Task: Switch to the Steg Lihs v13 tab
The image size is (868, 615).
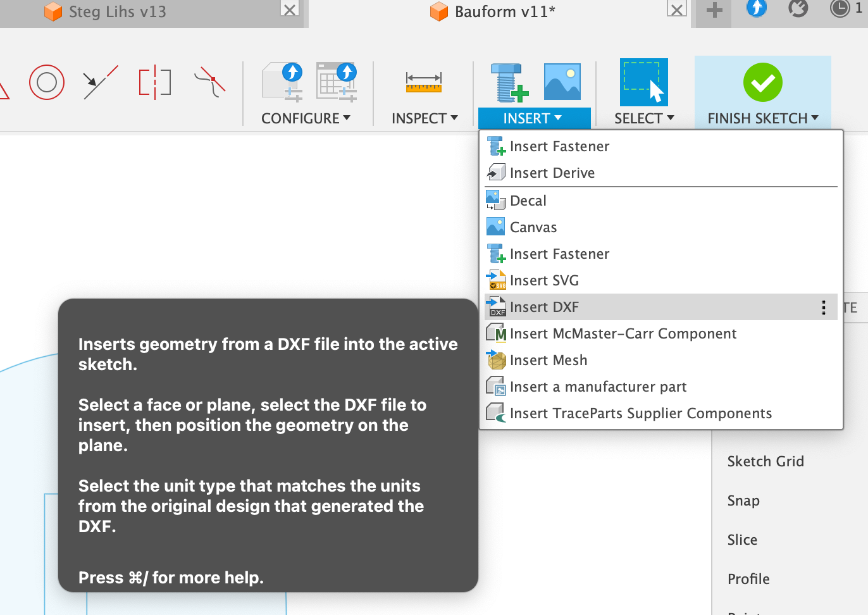Action: point(117,12)
